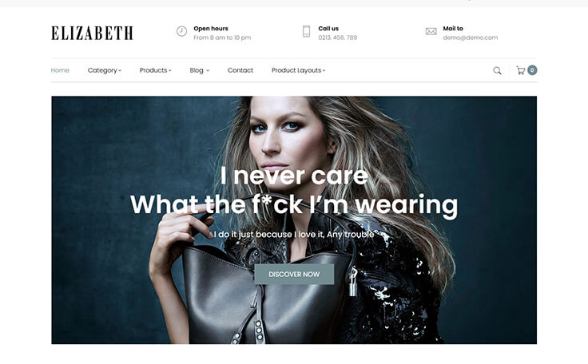Expand the Products dropdown menu
The height and width of the screenshot is (364, 588).
point(155,70)
